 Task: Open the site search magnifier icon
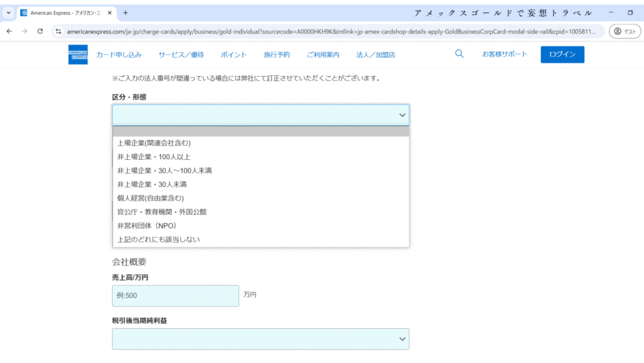pos(459,54)
